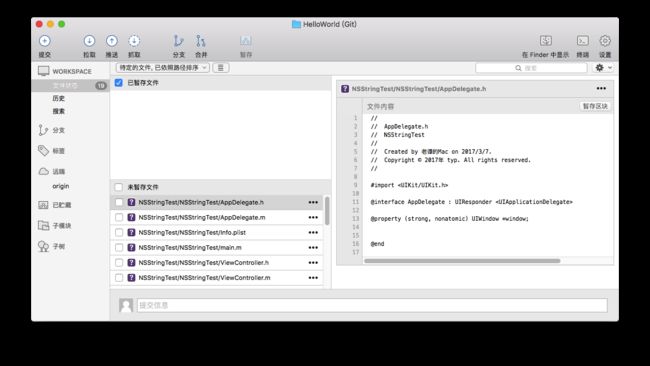This screenshot has width=650, height=366.
Task: Select the origin remote in sidebar
Action: tap(61, 186)
